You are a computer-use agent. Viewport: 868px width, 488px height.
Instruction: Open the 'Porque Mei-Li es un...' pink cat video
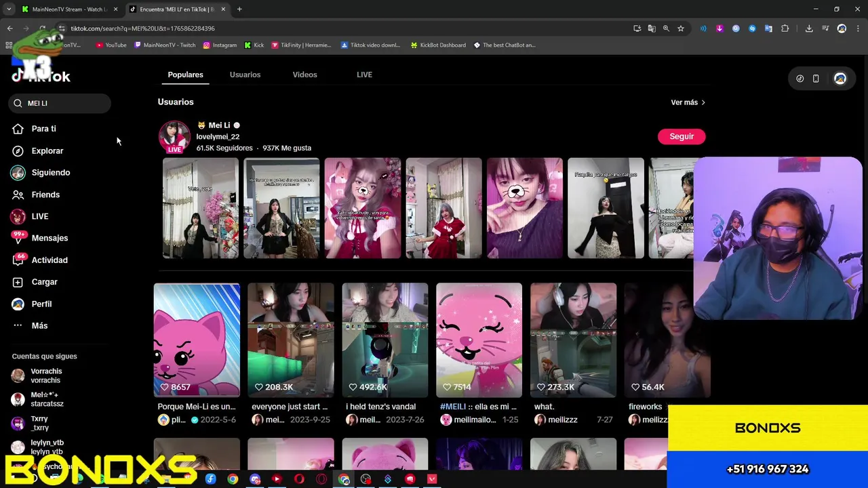[x=197, y=340]
